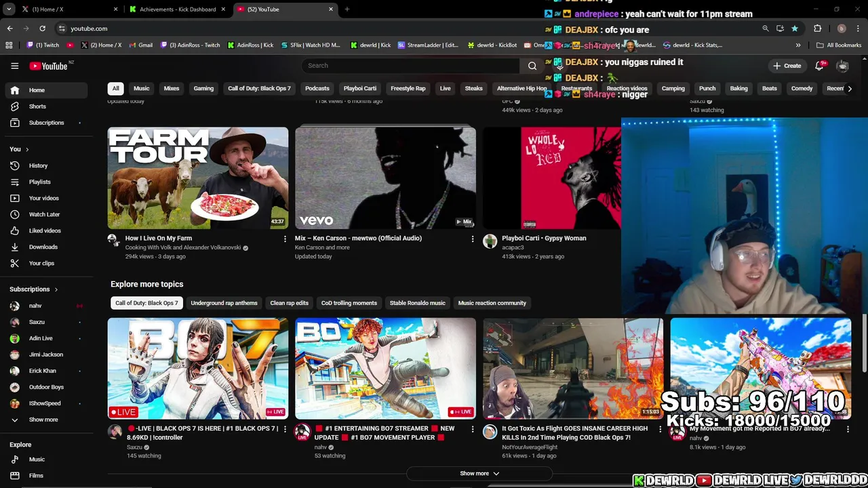
Task: Close the Achievements - Kick Dashboard tab
Action: tap(222, 9)
